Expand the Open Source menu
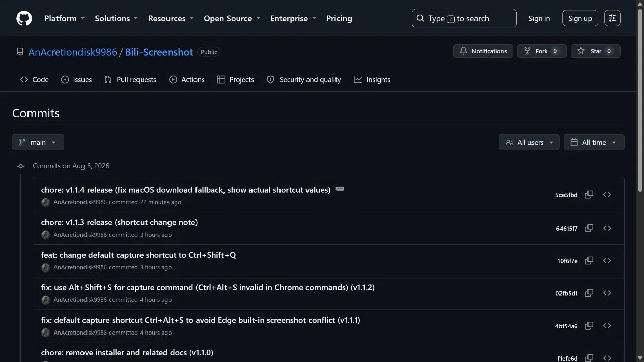Viewport: 644px width, 362px height. (x=232, y=18)
